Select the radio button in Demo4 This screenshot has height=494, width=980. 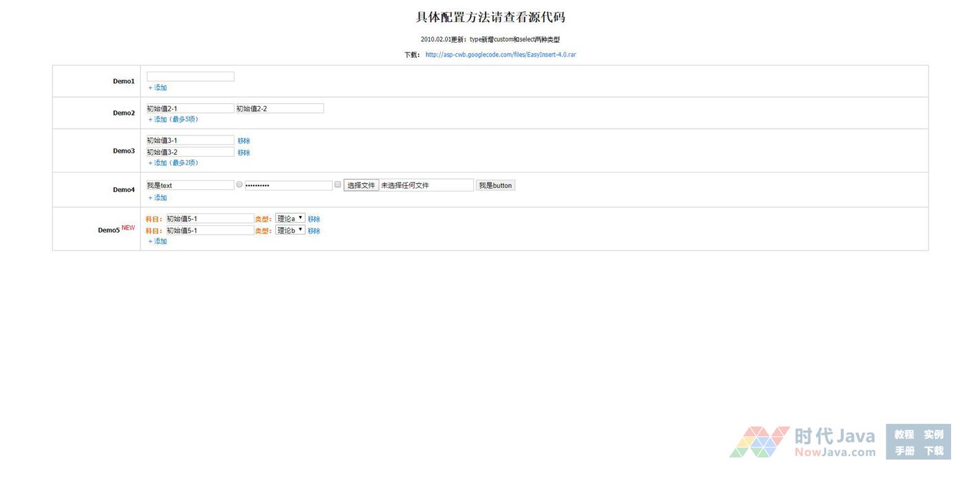[x=239, y=185]
